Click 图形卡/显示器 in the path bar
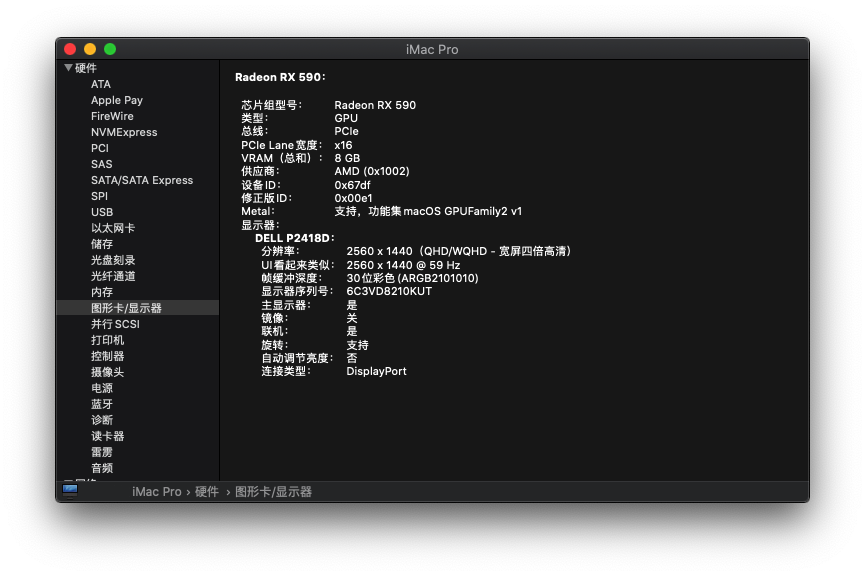 point(274,492)
